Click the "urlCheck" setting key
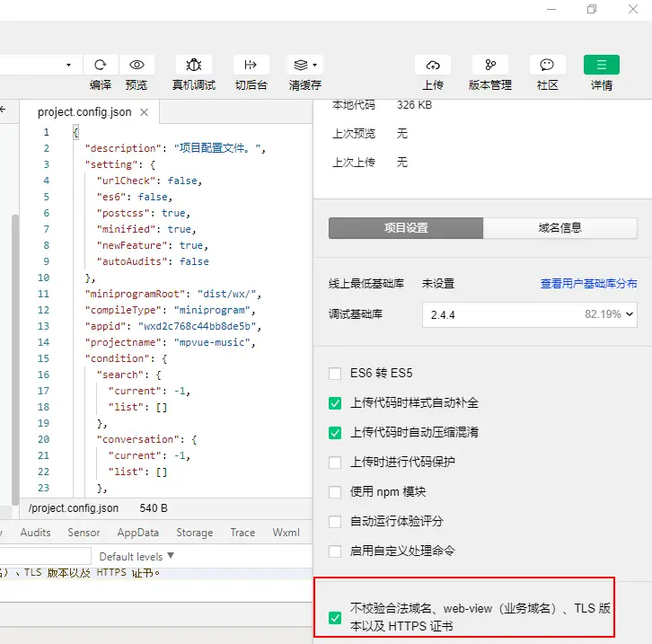This screenshot has width=652, height=644. pos(126,181)
